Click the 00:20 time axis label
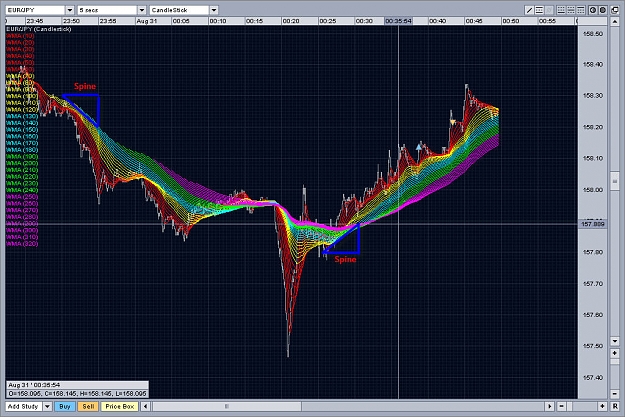This screenshot has width=625, height=417. click(291, 21)
